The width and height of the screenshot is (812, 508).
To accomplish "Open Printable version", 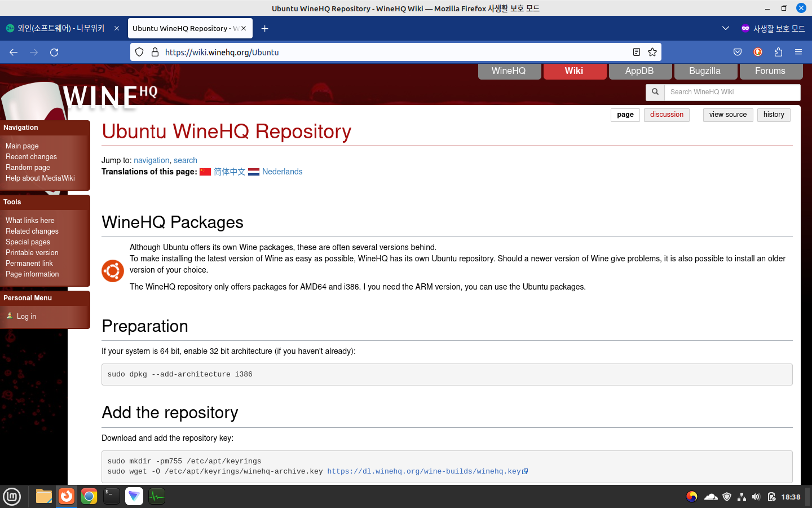I will click(32, 252).
